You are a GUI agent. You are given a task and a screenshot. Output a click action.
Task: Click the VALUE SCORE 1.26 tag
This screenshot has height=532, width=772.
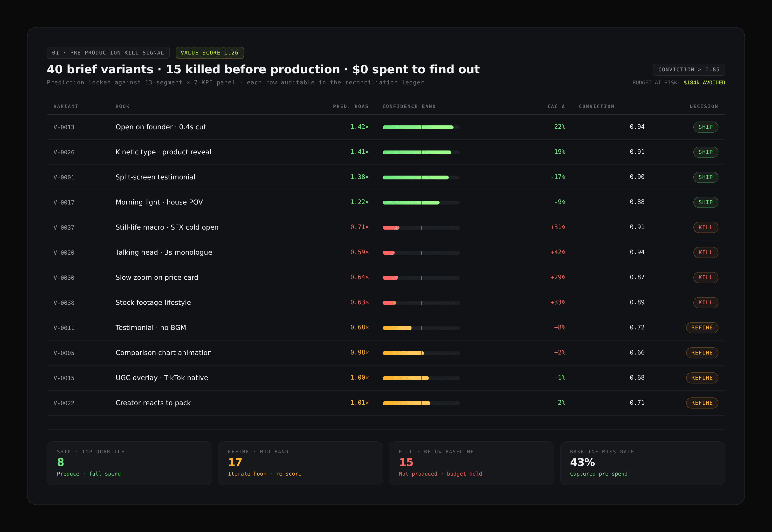(x=209, y=53)
